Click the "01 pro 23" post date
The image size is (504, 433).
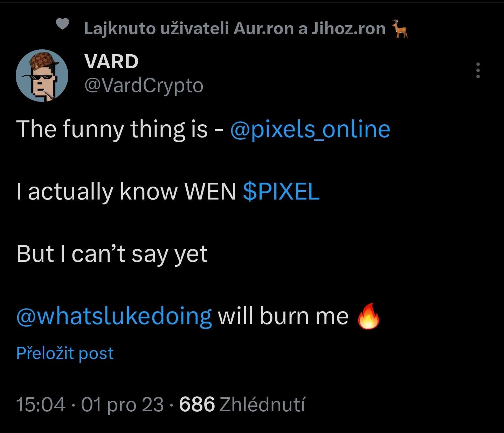[x=122, y=405]
